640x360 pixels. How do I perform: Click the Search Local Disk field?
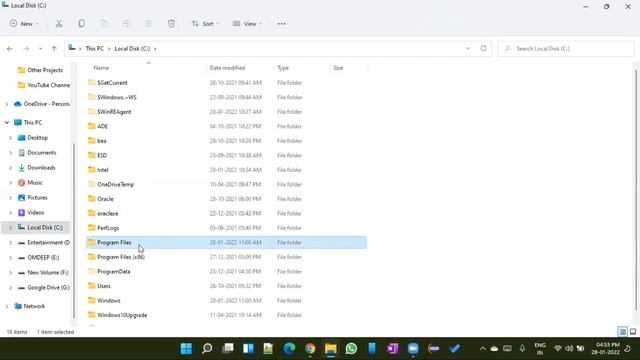566,49
